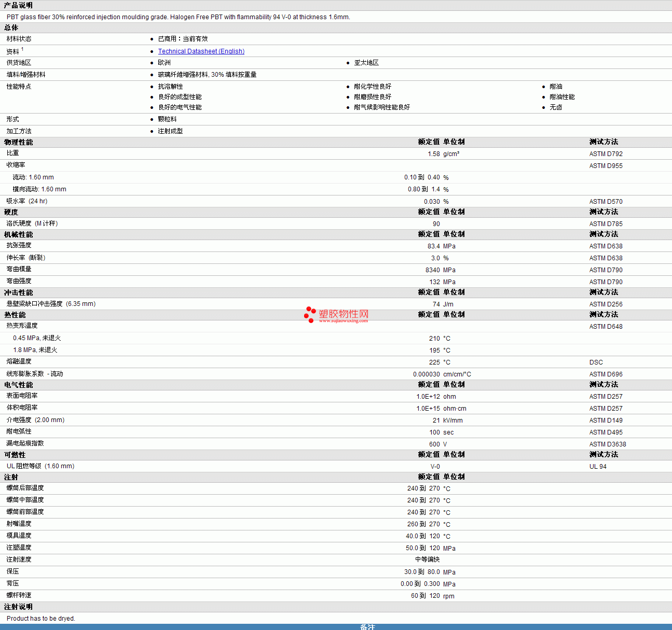
Task: Select the 电气性能 section heading
Action: [18, 385]
